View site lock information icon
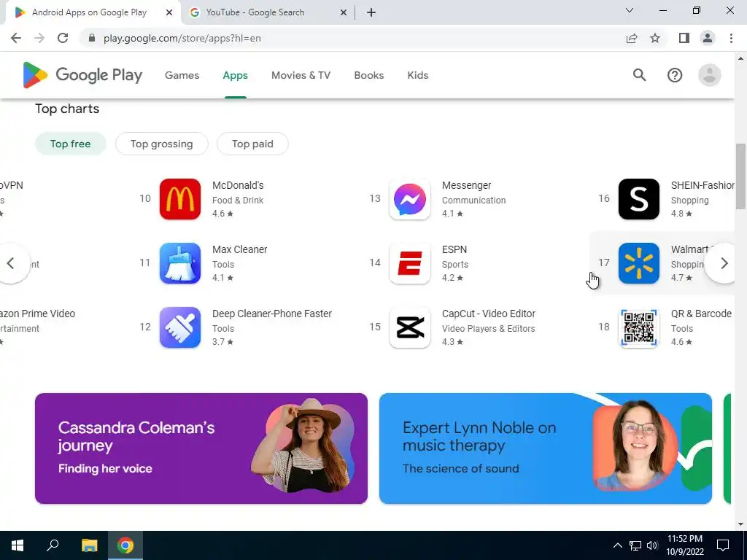 92,38
